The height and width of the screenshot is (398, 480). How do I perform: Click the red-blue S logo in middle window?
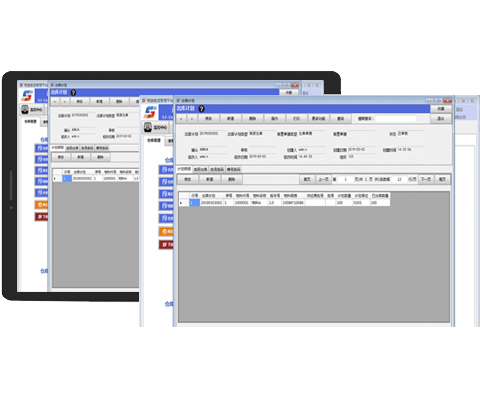point(150,112)
